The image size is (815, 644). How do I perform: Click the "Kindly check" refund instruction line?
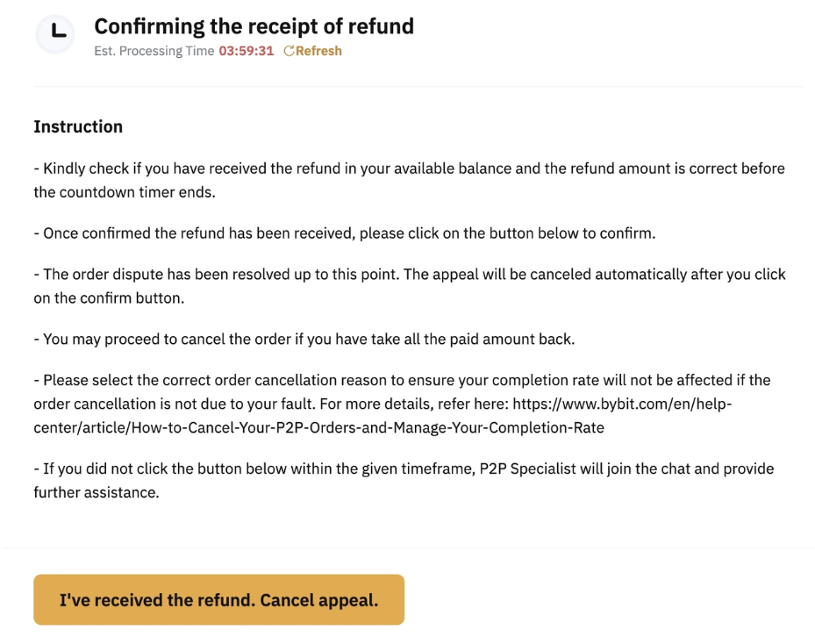263,168
